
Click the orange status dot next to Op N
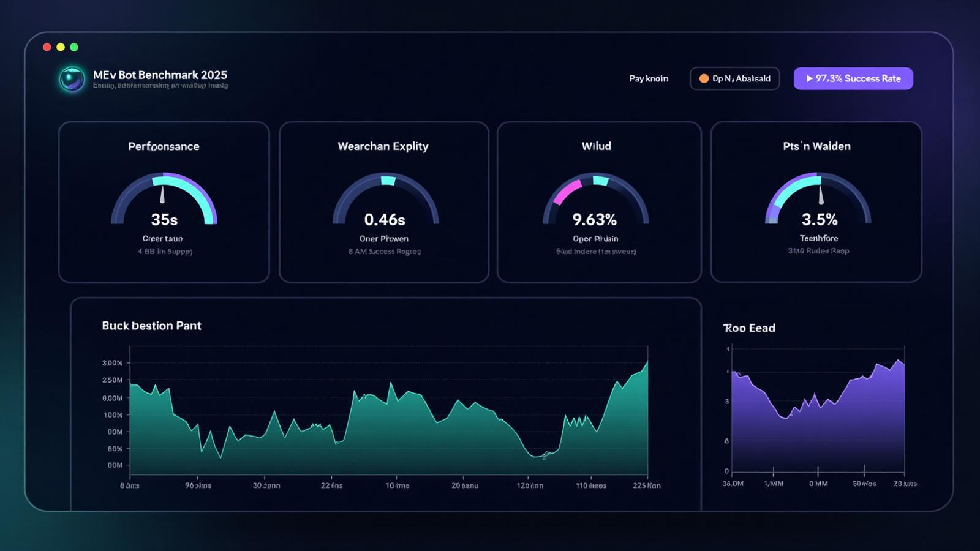click(x=704, y=78)
